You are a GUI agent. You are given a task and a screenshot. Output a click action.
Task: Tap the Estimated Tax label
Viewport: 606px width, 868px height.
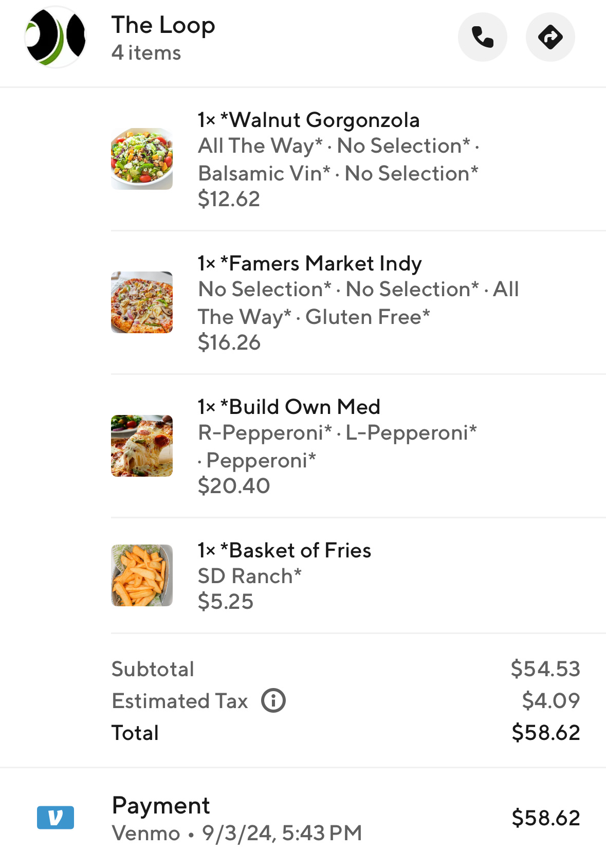pyautogui.click(x=180, y=701)
